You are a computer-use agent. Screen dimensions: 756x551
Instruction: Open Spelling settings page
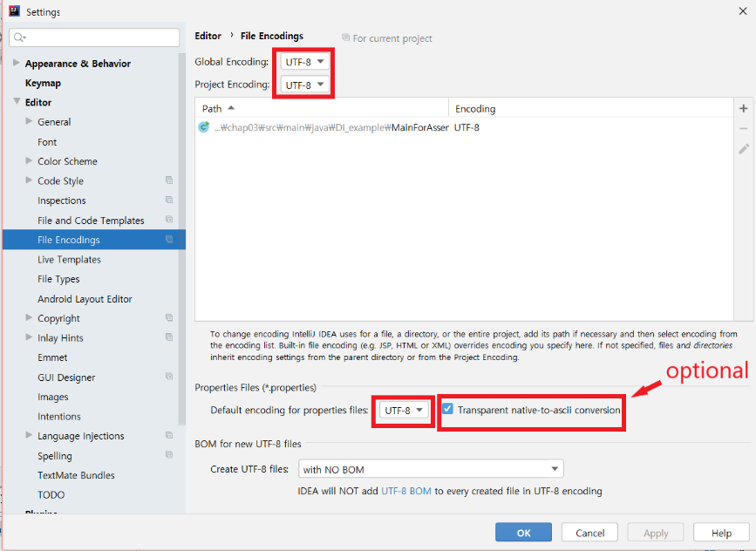(x=54, y=456)
